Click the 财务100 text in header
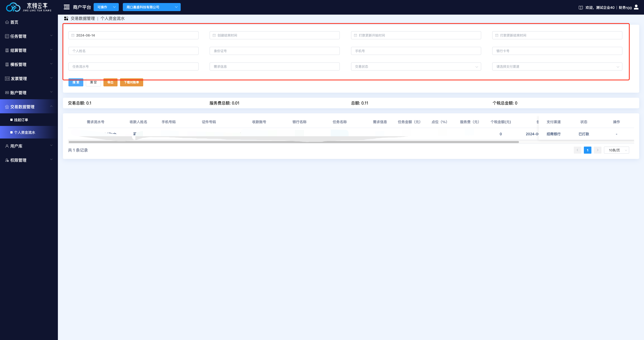The height and width of the screenshot is (340, 644). (625, 8)
